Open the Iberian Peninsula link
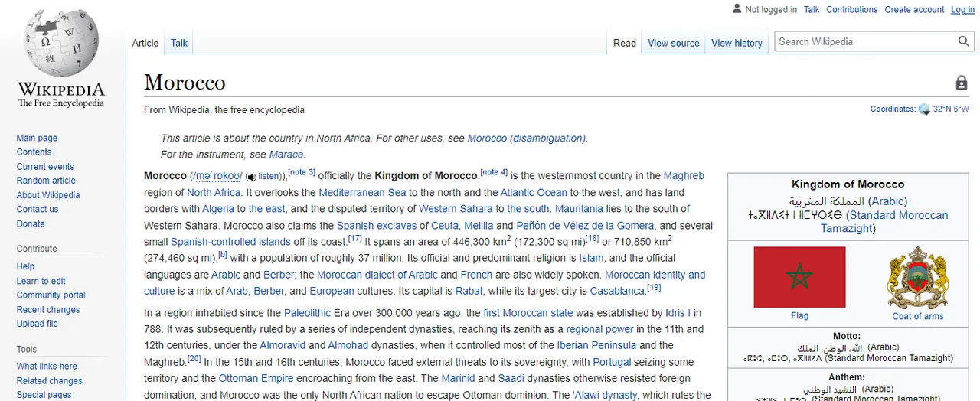Image resolution: width=980 pixels, height=401 pixels. [596, 346]
